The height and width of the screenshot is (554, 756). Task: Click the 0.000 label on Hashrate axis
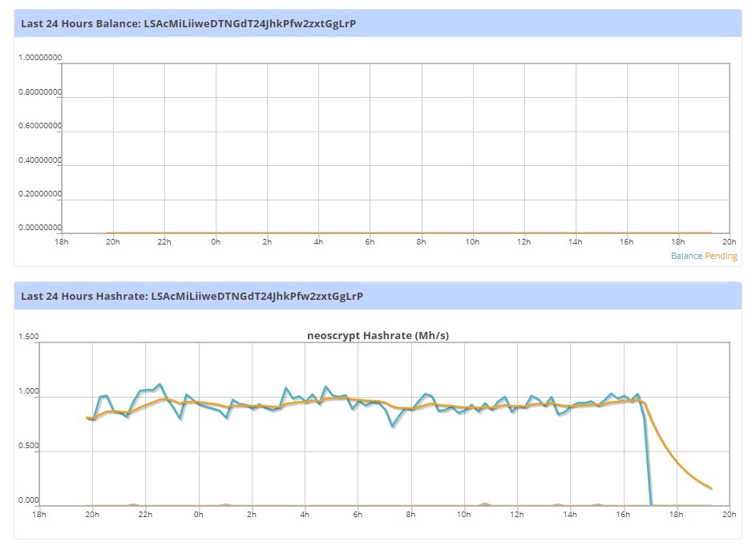[x=28, y=500]
